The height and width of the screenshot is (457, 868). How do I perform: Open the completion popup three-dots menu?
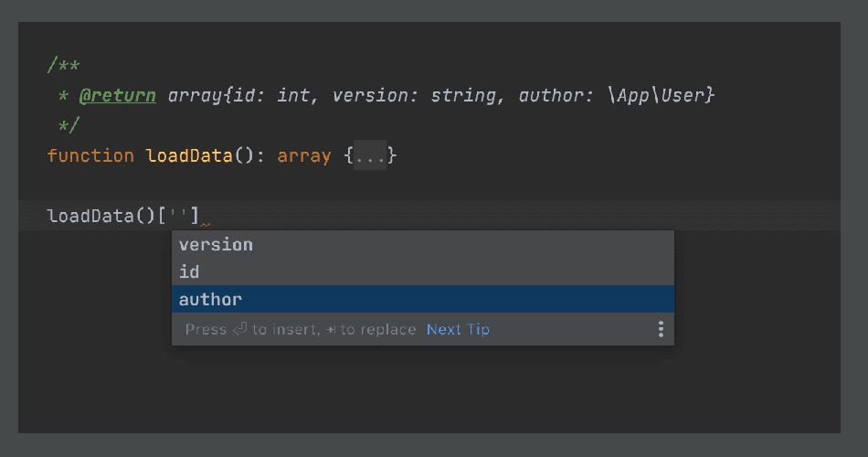661,329
